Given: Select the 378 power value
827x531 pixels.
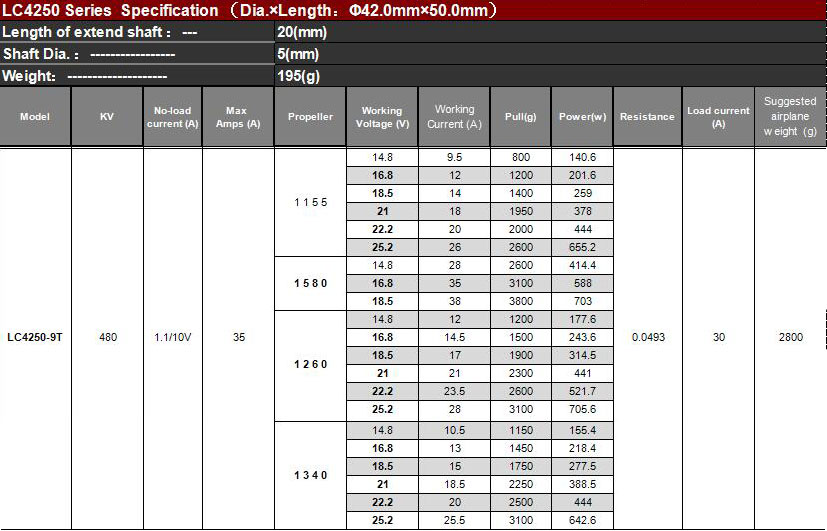Looking at the screenshot, I should coord(582,211).
